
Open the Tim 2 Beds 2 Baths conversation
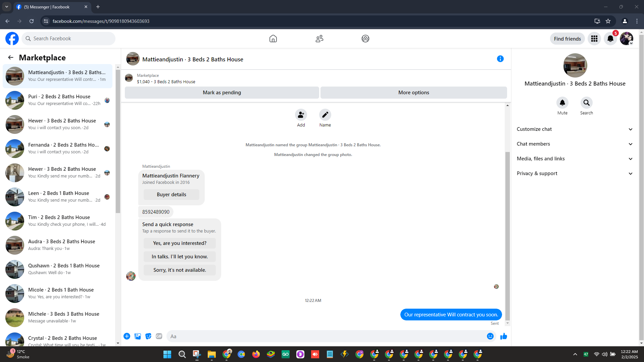tap(58, 221)
